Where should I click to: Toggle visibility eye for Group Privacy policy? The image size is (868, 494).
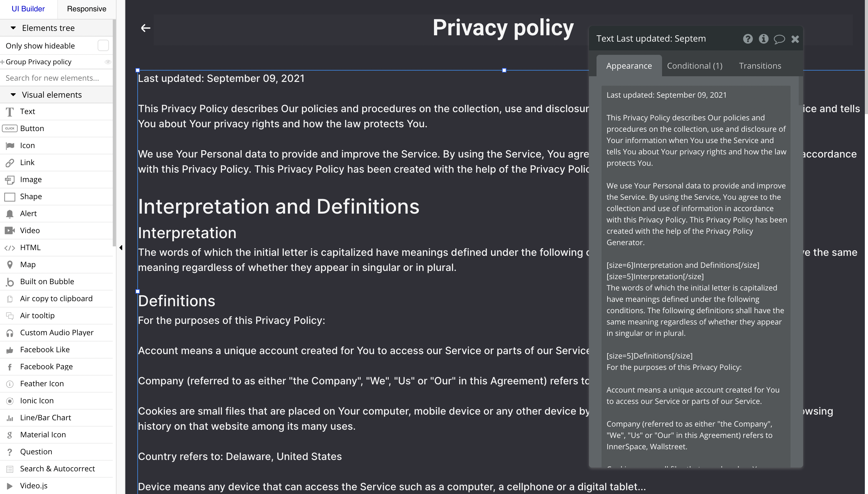coord(108,62)
